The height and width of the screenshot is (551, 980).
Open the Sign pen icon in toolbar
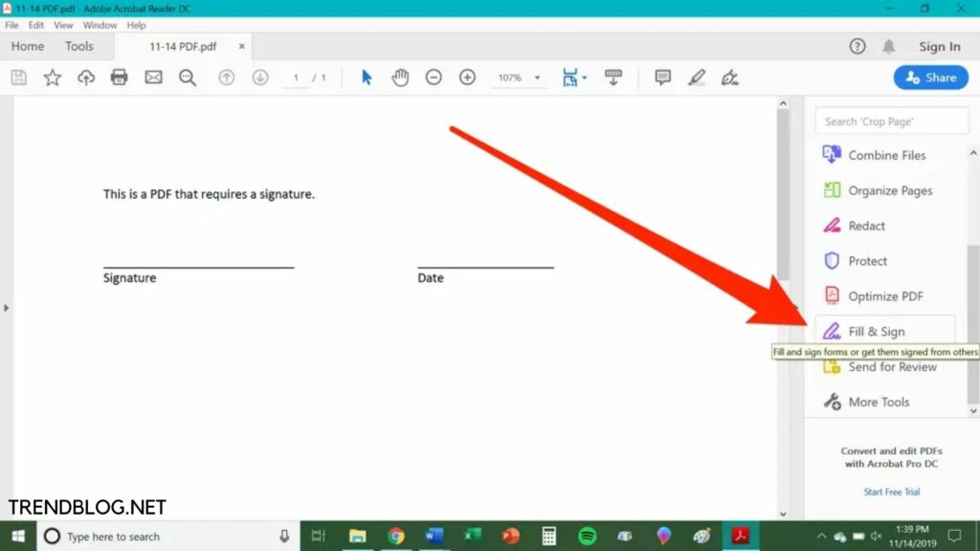point(730,77)
